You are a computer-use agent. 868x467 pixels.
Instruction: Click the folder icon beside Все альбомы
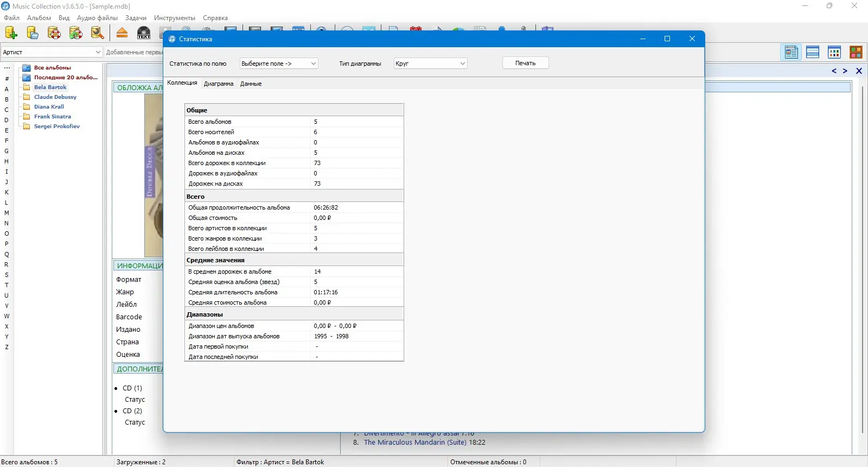point(26,68)
